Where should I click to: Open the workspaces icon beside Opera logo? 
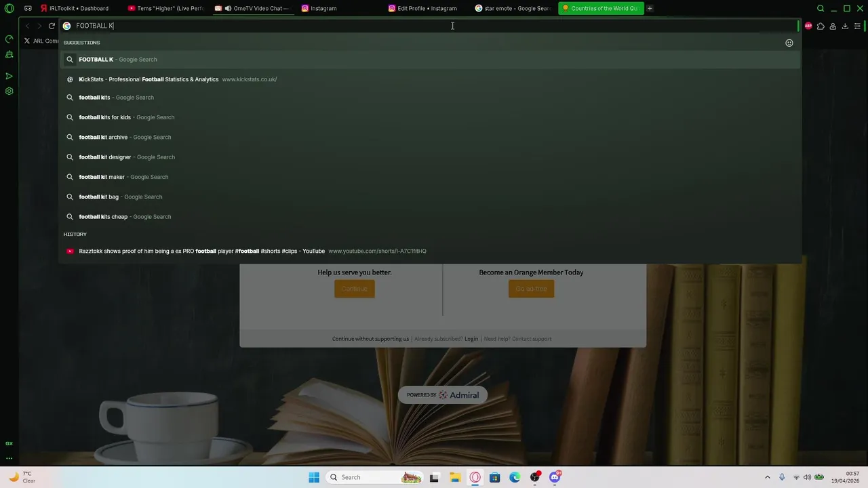tap(28, 8)
